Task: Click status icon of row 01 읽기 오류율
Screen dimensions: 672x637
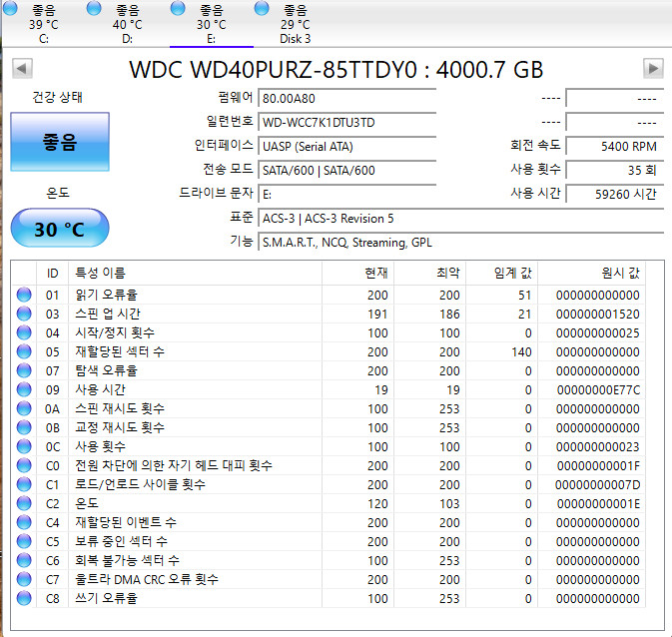Action: coord(24,295)
